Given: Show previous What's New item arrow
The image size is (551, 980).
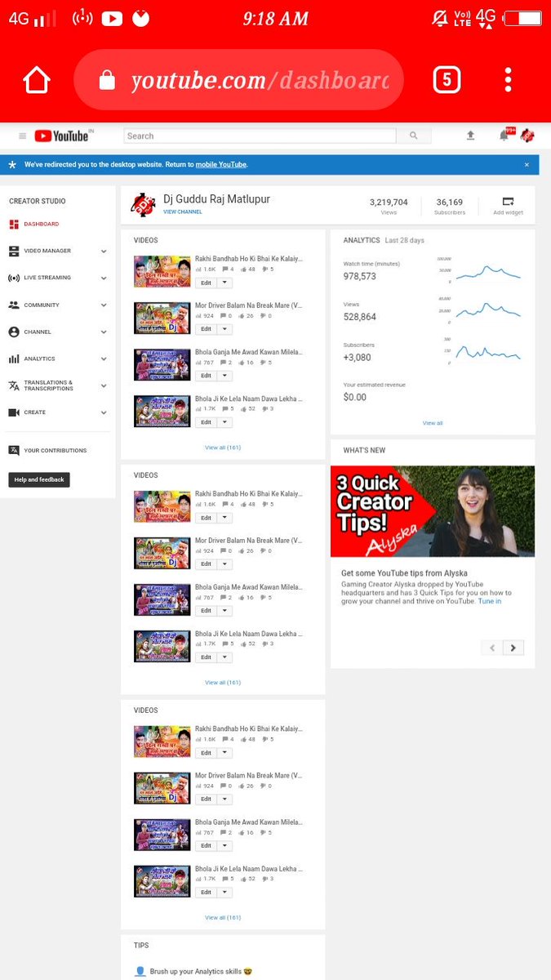Looking at the screenshot, I should [x=491, y=648].
